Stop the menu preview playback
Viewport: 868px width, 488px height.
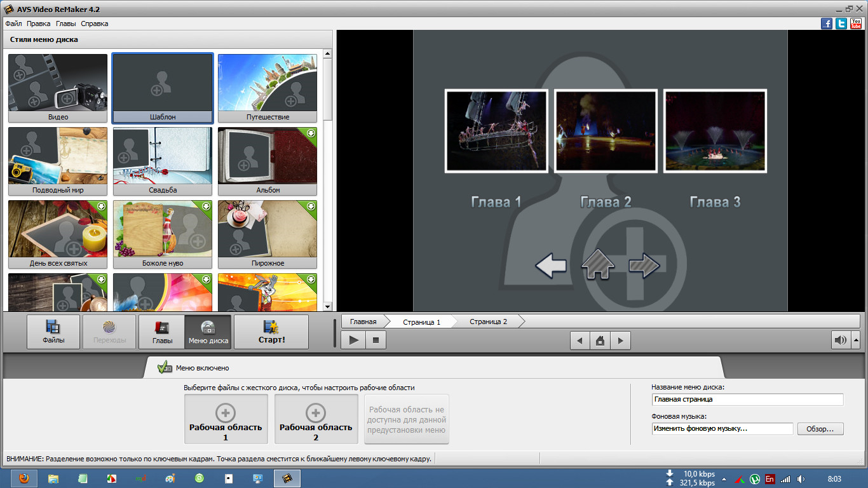click(x=376, y=341)
